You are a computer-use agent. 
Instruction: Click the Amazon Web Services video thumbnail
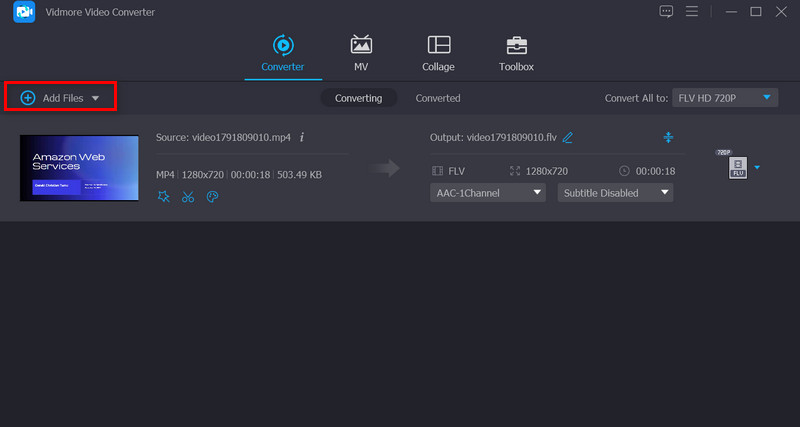[x=79, y=167]
